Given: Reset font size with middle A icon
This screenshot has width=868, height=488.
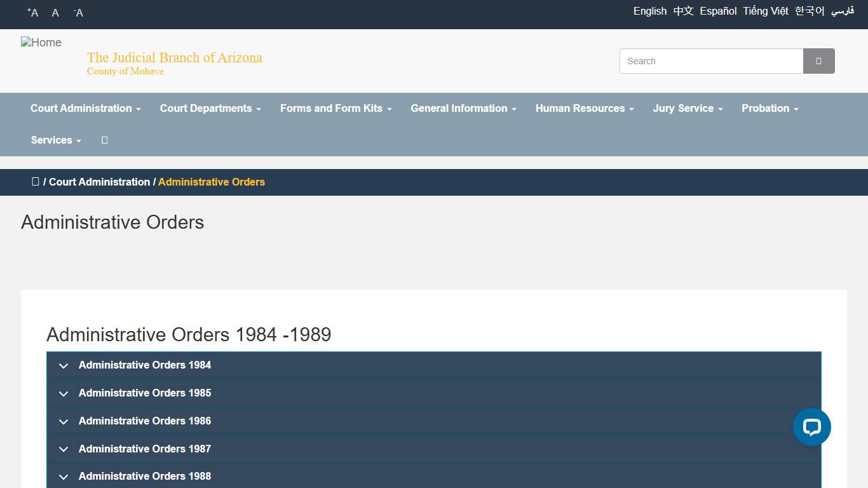Looking at the screenshot, I should [x=55, y=13].
